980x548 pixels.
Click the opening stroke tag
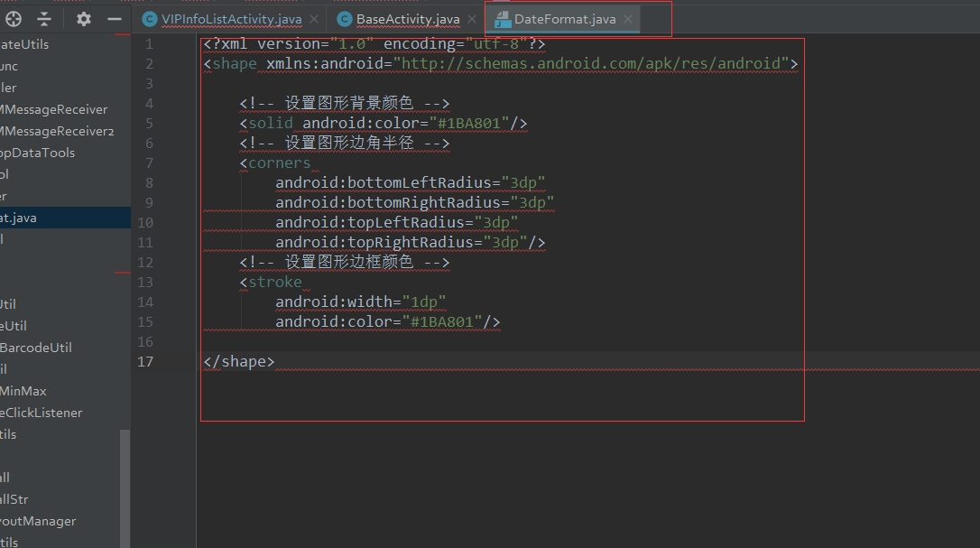(271, 283)
